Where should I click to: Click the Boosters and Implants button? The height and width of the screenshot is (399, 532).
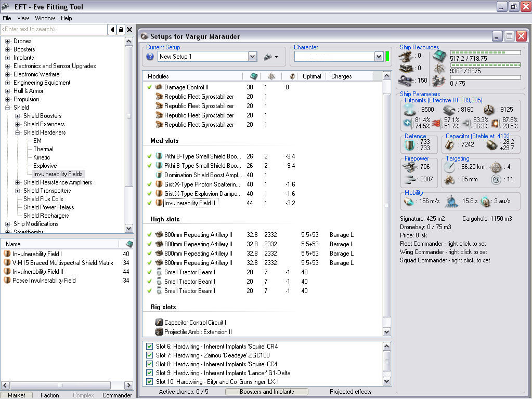267,392
